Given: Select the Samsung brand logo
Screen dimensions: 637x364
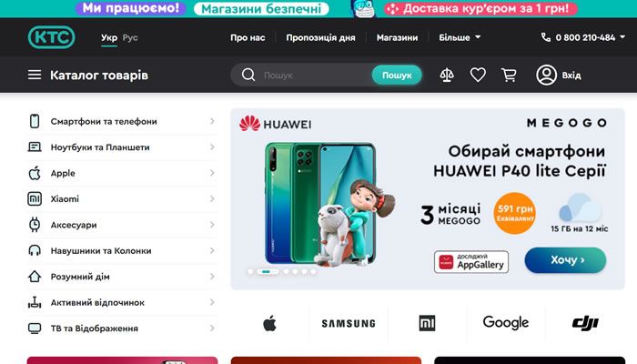Looking at the screenshot, I should pos(349,323).
